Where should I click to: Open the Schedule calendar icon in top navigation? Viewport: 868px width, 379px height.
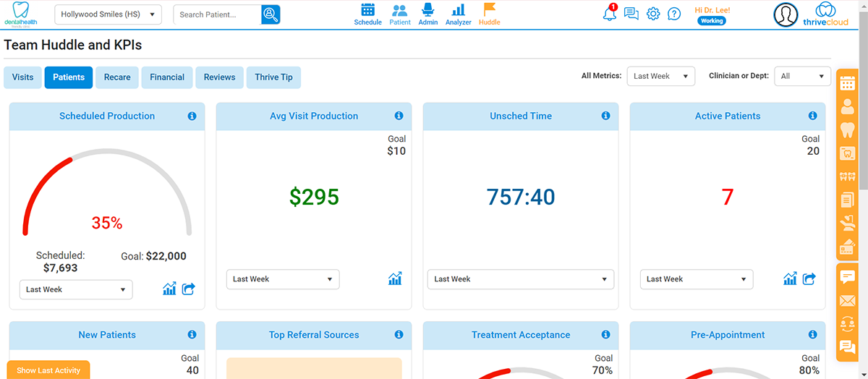367,10
